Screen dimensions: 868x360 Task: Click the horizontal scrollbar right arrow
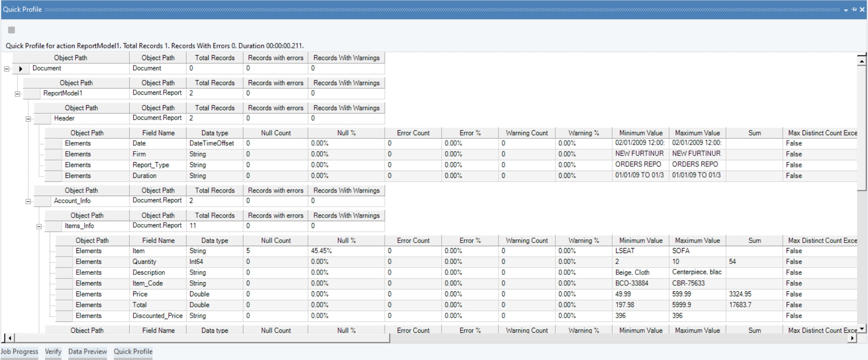pyautogui.click(x=852, y=338)
